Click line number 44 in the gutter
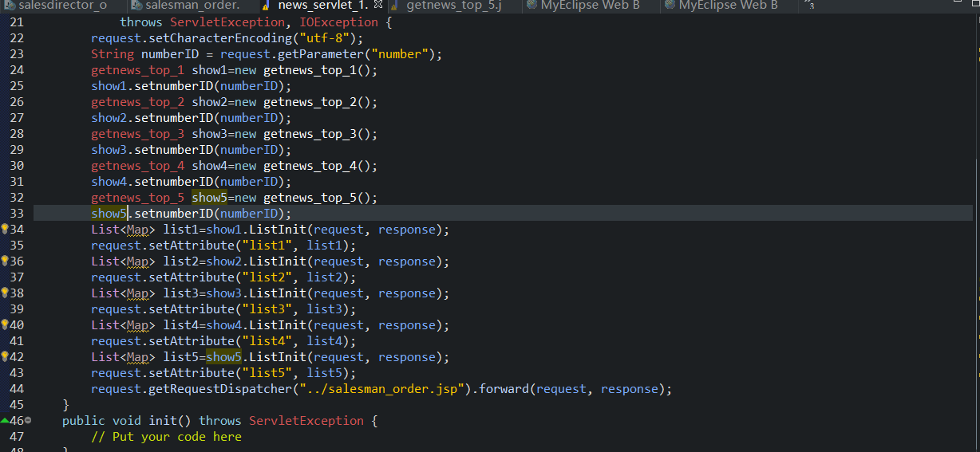 pos(17,388)
